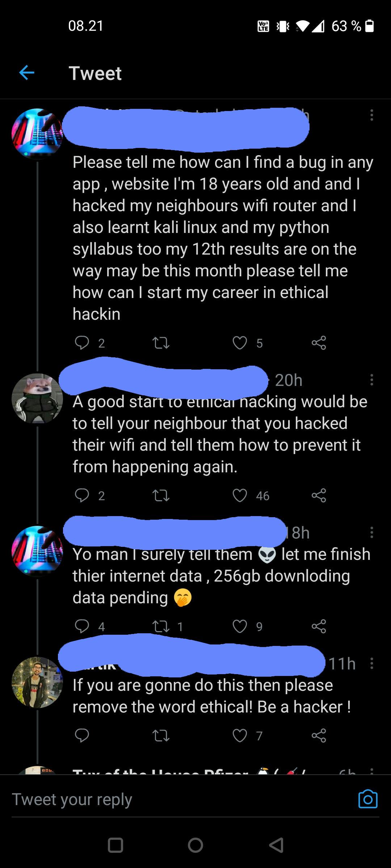Viewport: 391px width, 868px height.
Task: Open the overflow menu on the first tweet
Action: [x=371, y=115]
